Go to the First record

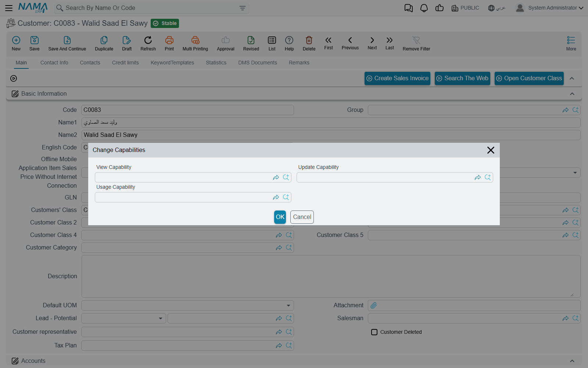(329, 43)
